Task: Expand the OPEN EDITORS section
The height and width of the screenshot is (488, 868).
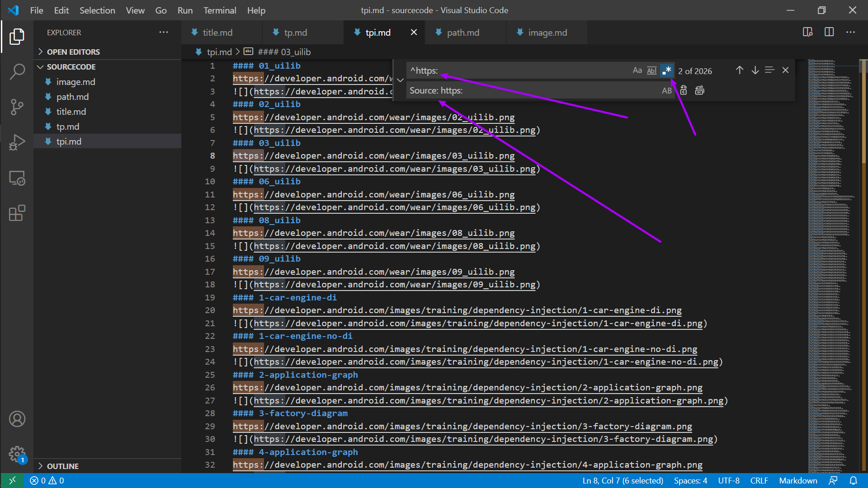Action: [73, 52]
